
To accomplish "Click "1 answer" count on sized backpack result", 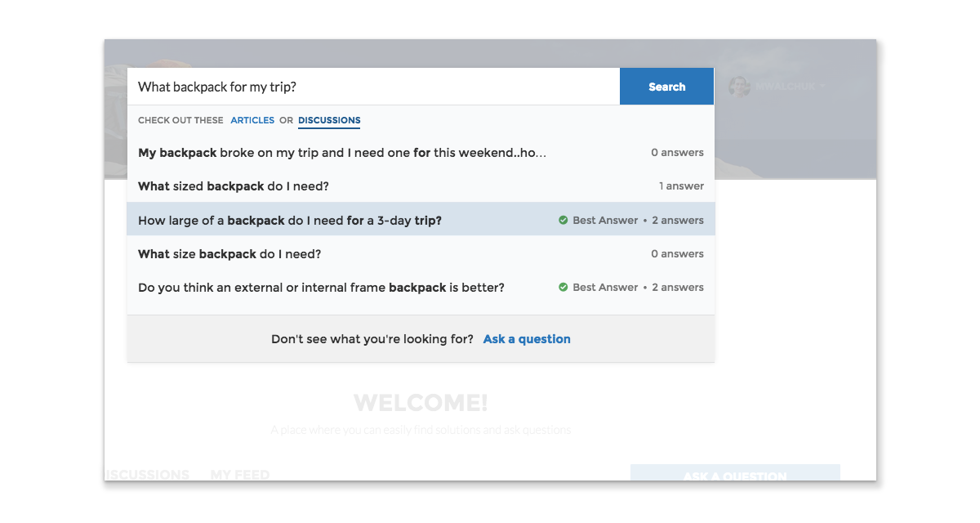I will (681, 186).
